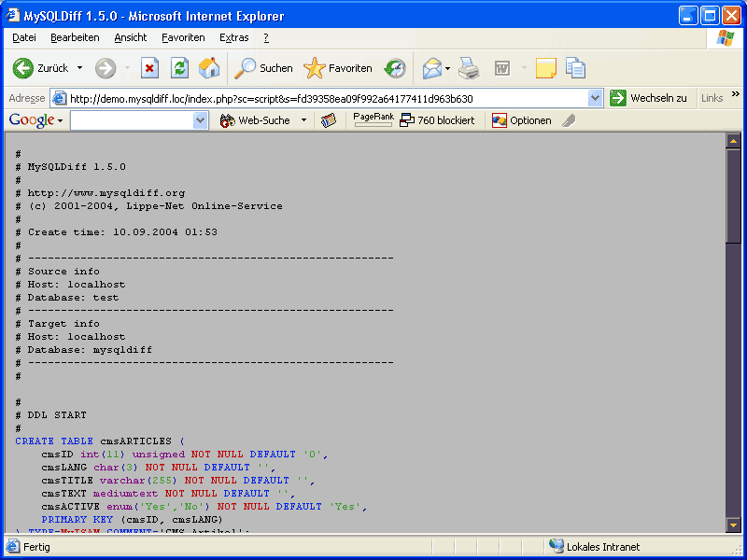Click the scrollbar up arrow
Screen dimensions: 747x560
pos(733,141)
